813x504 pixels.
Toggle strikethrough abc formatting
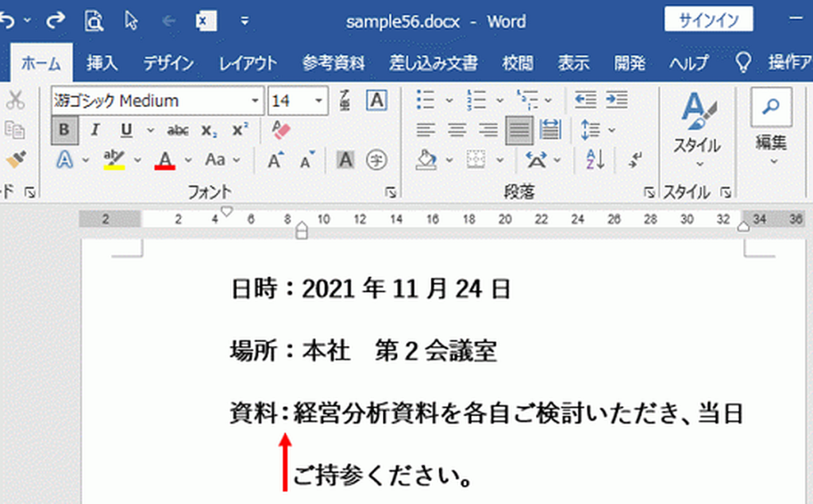[178, 130]
